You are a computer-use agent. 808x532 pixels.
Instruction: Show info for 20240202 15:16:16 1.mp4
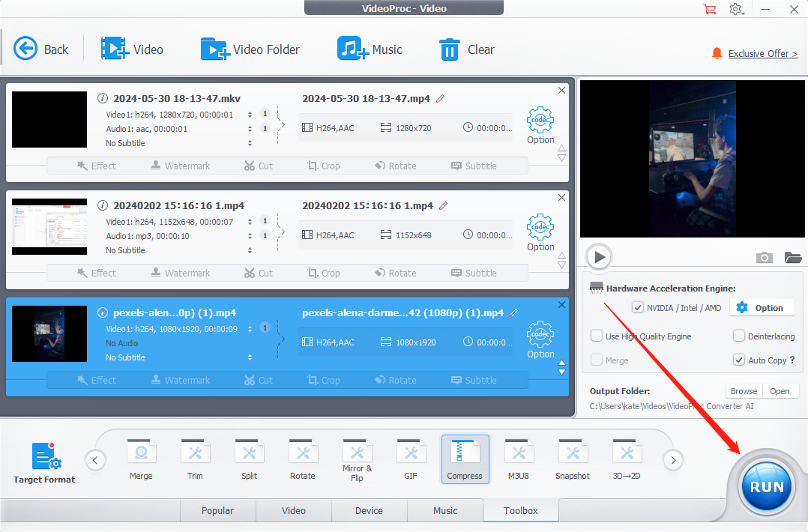tap(103, 205)
